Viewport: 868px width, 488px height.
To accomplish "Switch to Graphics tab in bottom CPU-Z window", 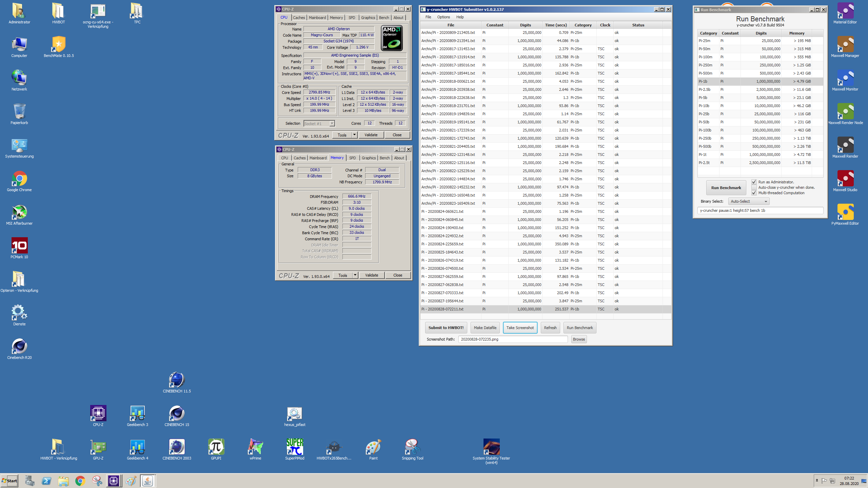I will pyautogui.click(x=369, y=158).
